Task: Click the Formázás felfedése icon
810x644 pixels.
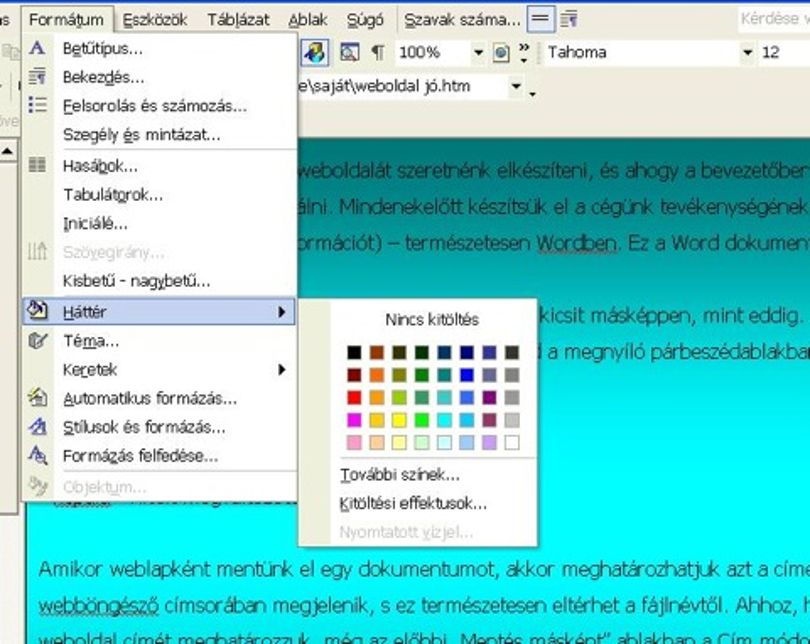Action: tap(37, 455)
